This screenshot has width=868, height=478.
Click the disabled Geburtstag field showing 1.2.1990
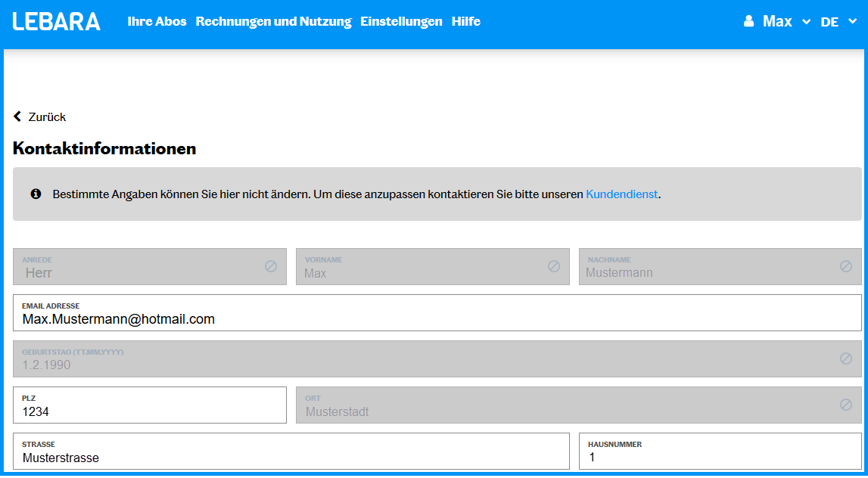point(437,358)
